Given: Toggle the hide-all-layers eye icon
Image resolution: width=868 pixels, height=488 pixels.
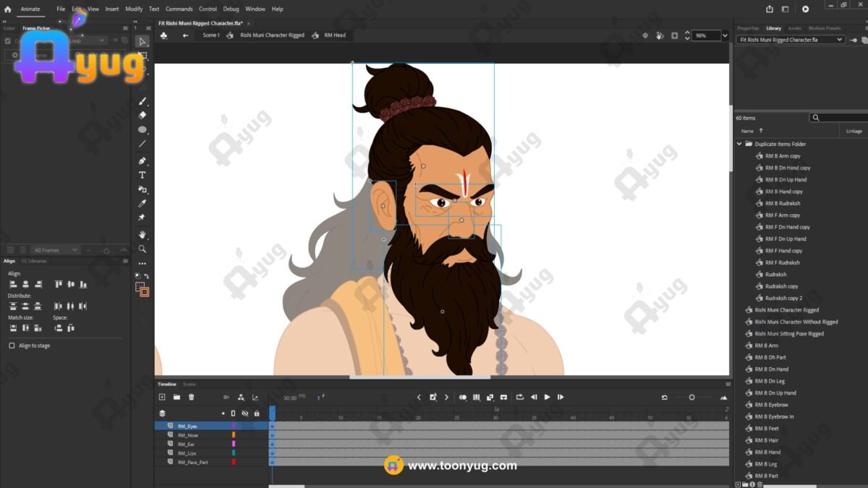Looking at the screenshot, I should pos(244,414).
